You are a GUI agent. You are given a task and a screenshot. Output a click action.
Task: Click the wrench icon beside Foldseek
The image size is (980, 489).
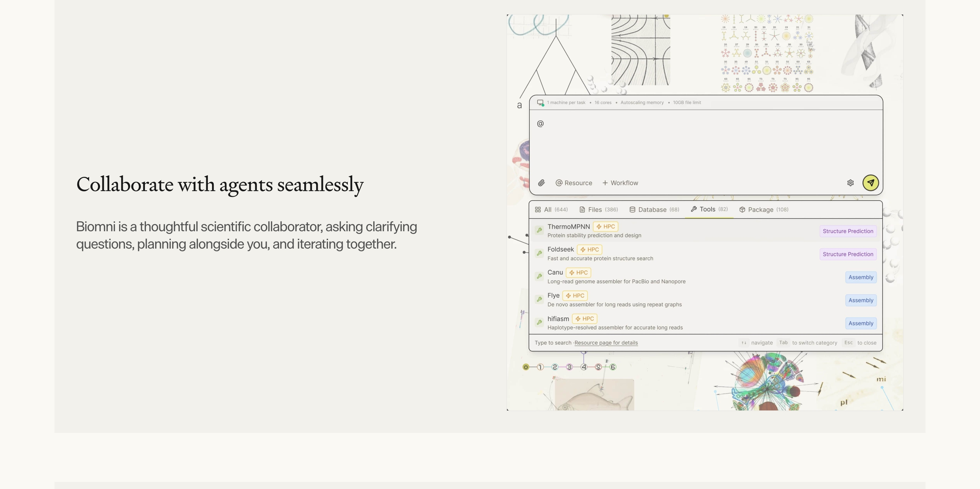(539, 253)
